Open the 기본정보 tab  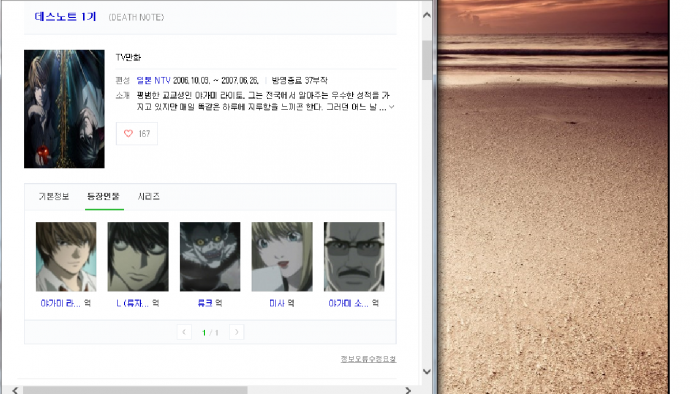(x=54, y=196)
